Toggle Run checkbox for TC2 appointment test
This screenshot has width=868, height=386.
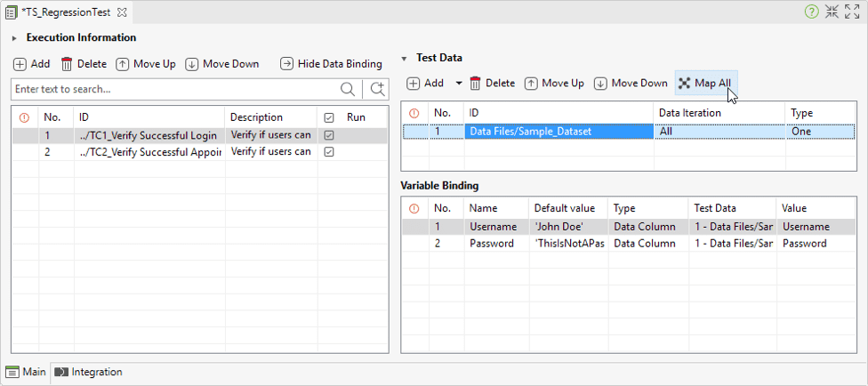[x=329, y=152]
